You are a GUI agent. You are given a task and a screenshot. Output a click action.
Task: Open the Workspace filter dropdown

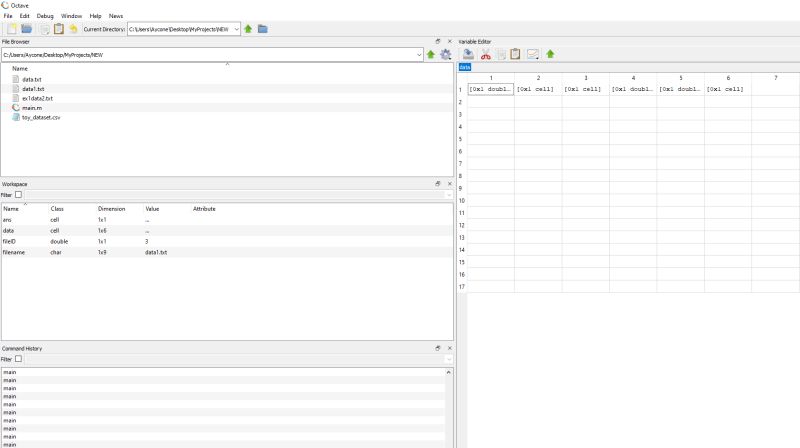[x=449, y=195]
